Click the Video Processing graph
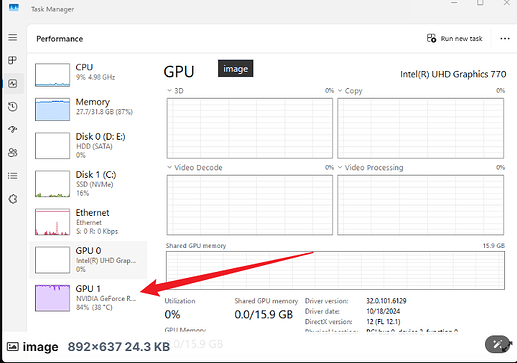 tap(420, 205)
